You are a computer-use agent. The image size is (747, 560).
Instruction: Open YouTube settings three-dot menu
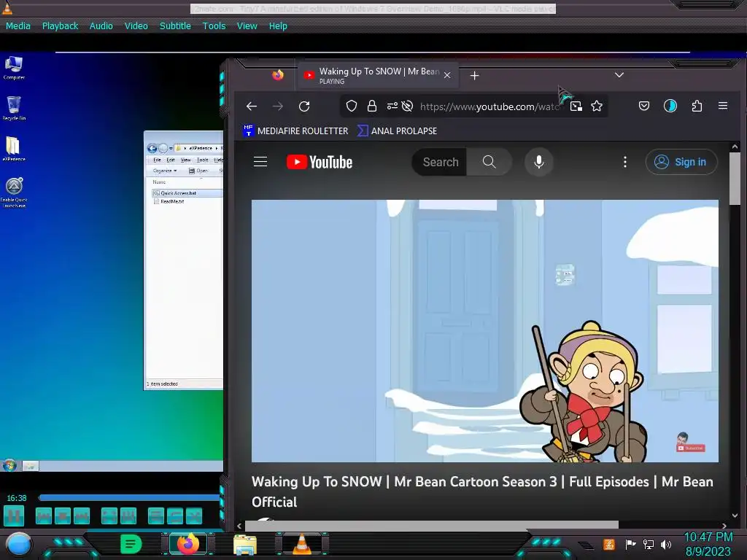pos(625,162)
